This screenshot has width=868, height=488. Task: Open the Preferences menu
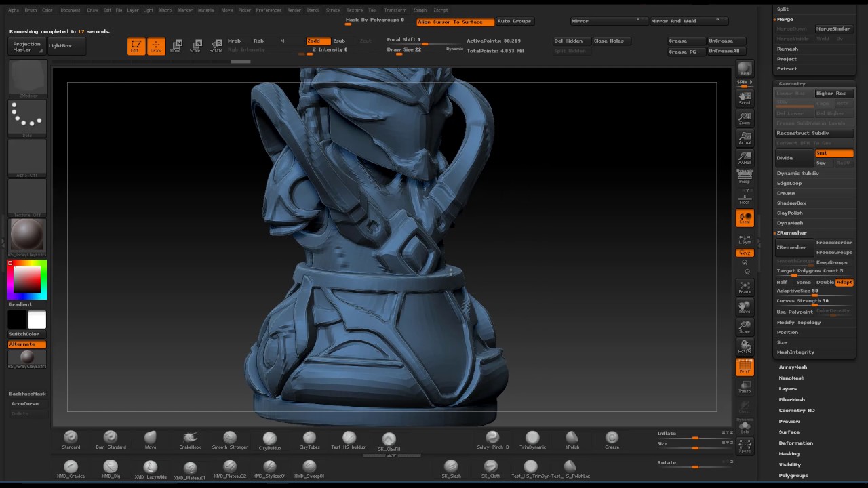pyautogui.click(x=269, y=10)
